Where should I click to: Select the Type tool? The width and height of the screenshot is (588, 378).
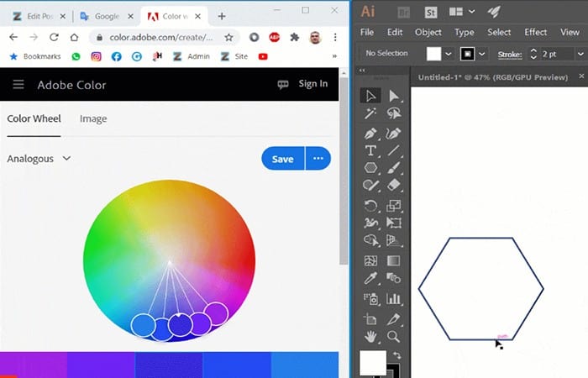click(370, 150)
